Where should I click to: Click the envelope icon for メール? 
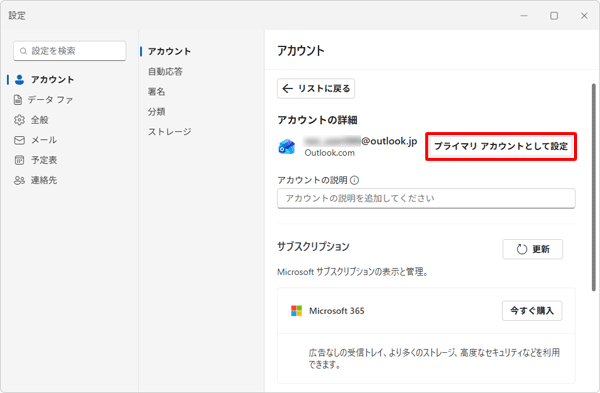19,140
